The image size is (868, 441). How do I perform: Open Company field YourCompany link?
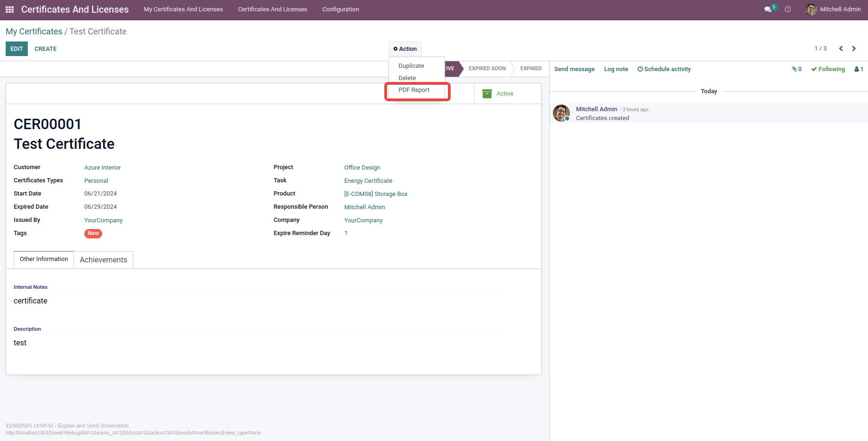(364, 220)
